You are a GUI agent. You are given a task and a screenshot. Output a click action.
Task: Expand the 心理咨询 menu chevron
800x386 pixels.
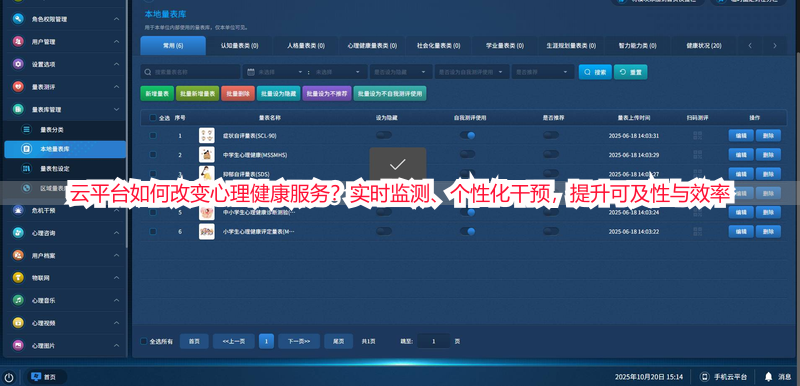click(116, 233)
